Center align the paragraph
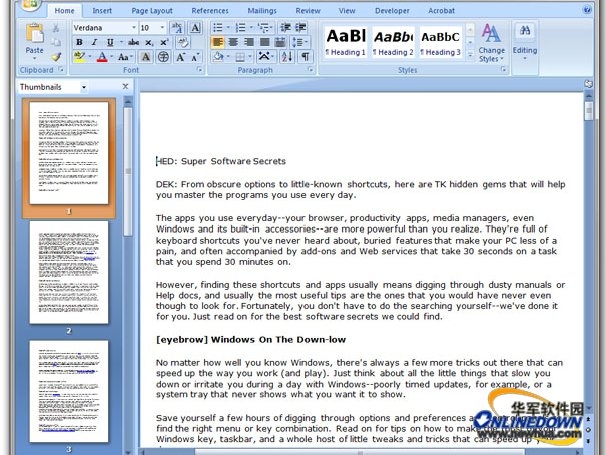606x455 pixels. 233,42
